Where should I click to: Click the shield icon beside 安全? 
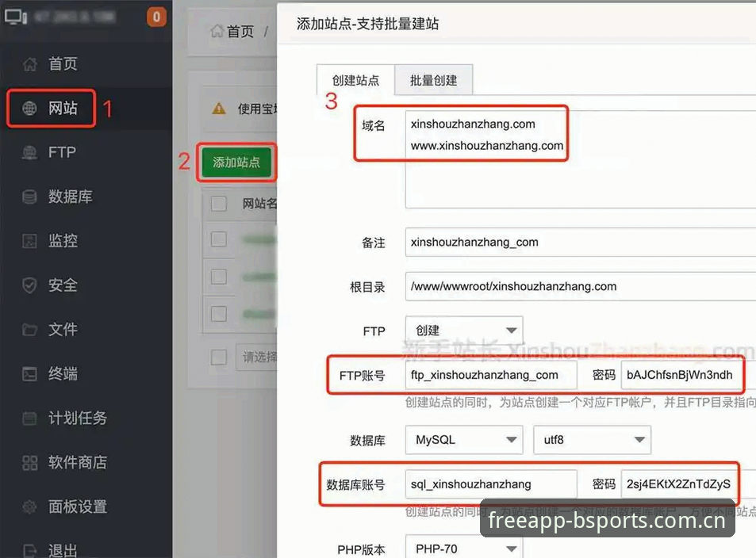click(x=29, y=285)
